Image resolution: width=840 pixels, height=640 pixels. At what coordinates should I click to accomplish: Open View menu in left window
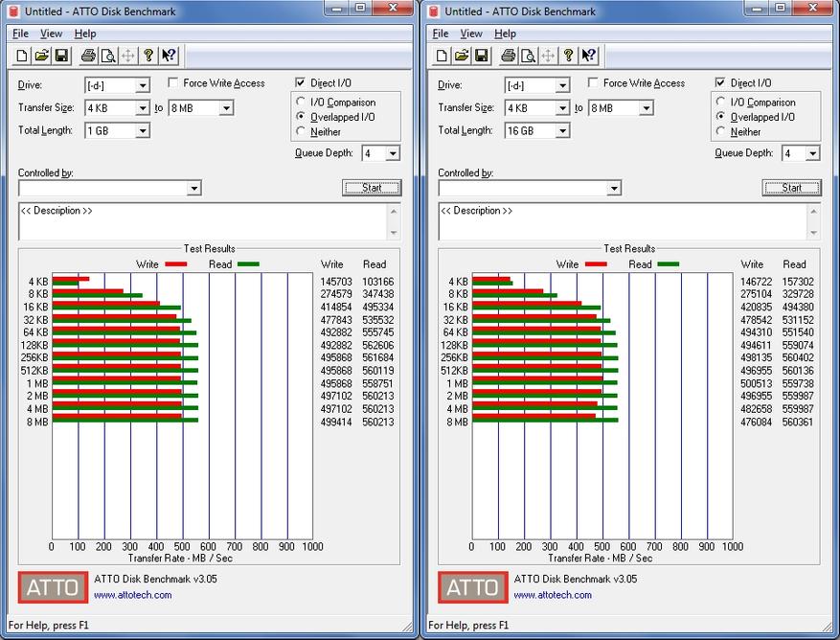(x=52, y=34)
